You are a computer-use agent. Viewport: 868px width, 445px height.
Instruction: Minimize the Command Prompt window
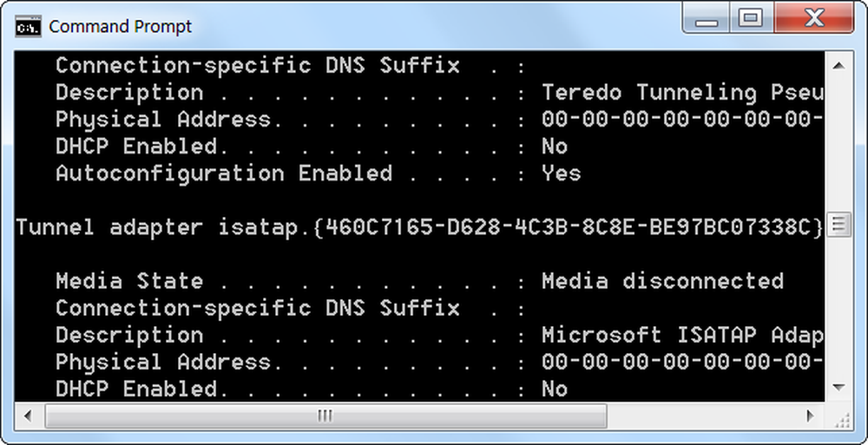tap(707, 19)
